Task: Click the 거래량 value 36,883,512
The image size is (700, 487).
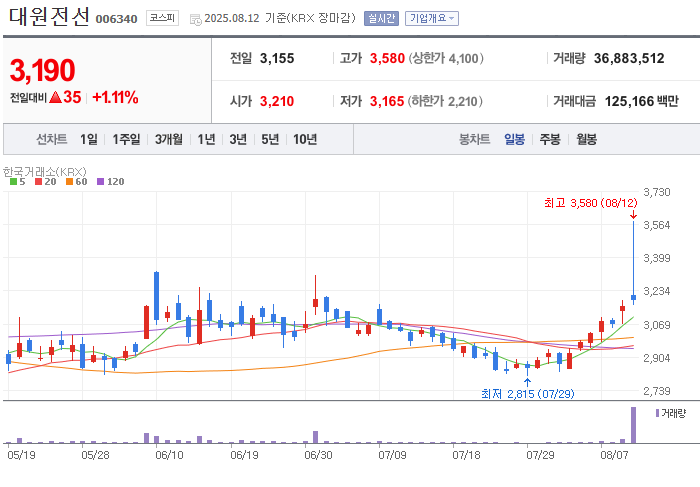Action: [x=629, y=58]
